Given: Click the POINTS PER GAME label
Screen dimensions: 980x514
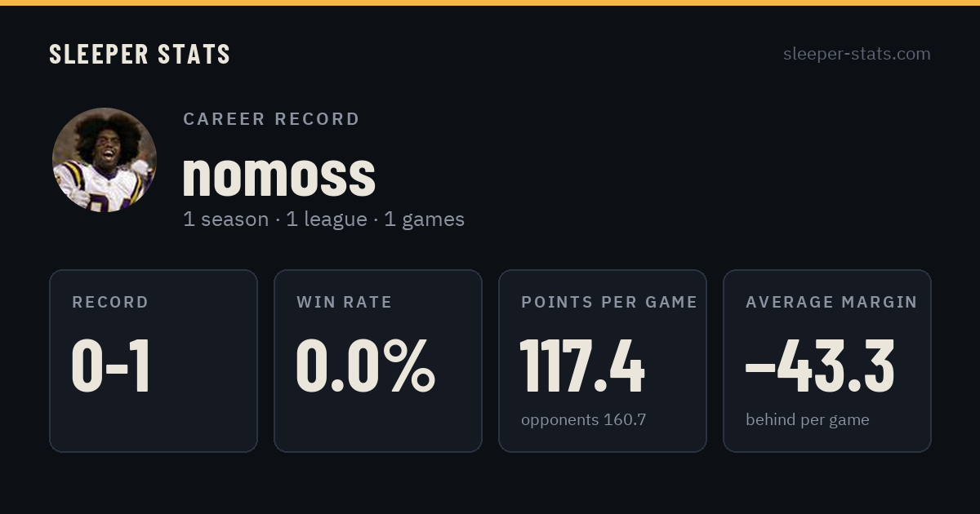Looking at the screenshot, I should [609, 303].
